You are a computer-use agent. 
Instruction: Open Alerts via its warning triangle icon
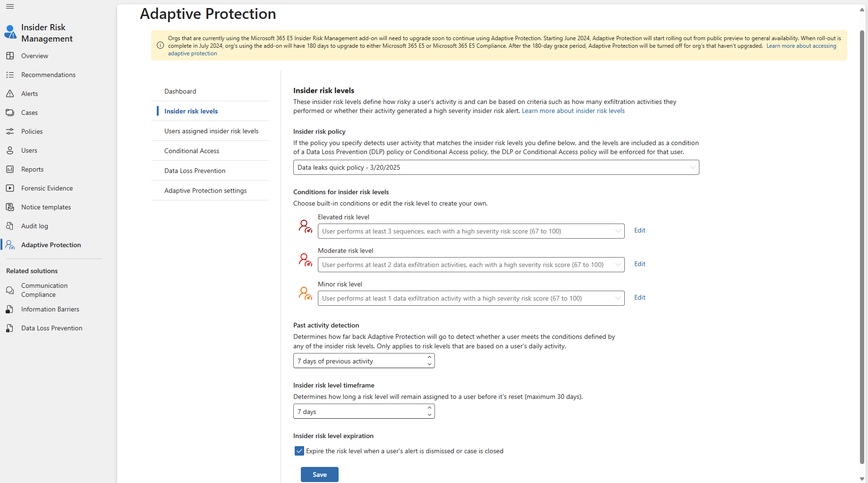tap(10, 94)
